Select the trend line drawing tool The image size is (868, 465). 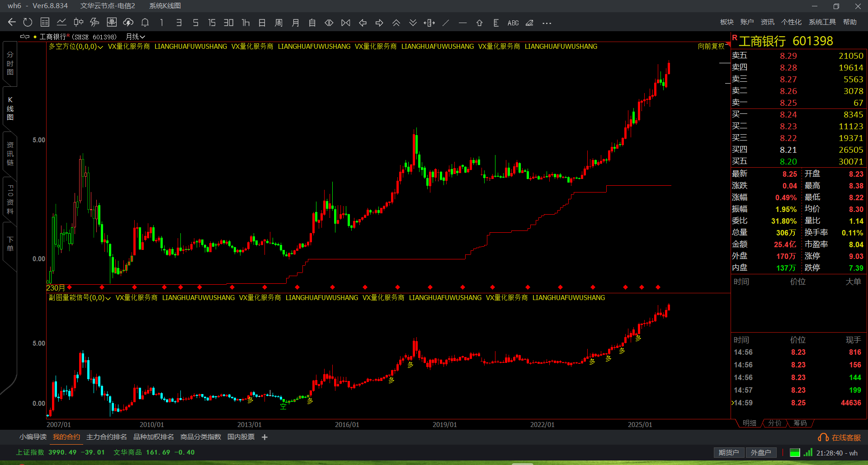click(x=446, y=23)
